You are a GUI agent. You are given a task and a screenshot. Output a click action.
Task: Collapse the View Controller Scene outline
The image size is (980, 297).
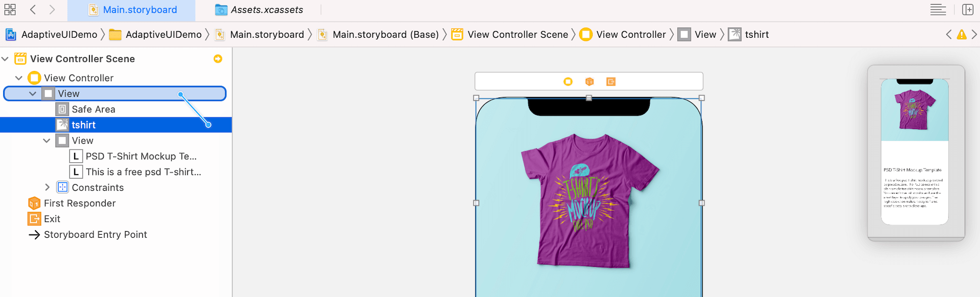click(6, 59)
